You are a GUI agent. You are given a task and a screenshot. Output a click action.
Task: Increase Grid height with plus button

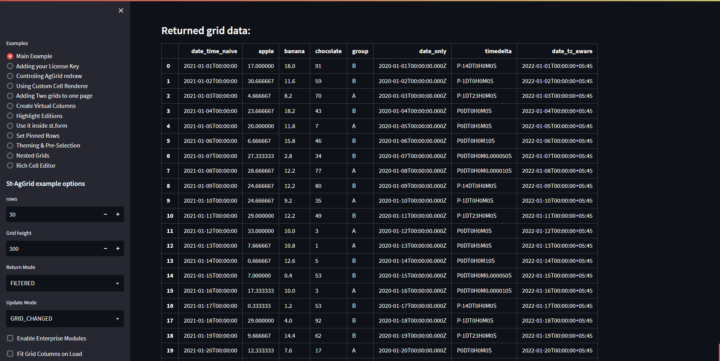pyautogui.click(x=118, y=248)
